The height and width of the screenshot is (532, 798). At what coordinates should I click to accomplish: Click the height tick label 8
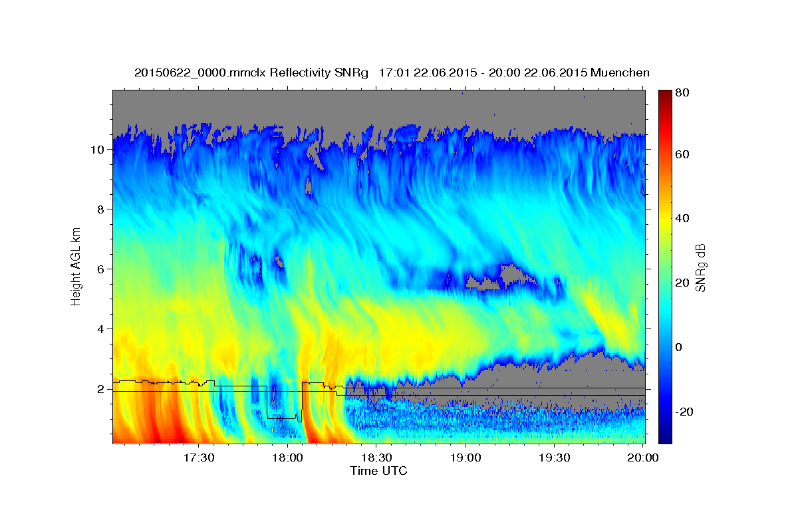(100, 209)
